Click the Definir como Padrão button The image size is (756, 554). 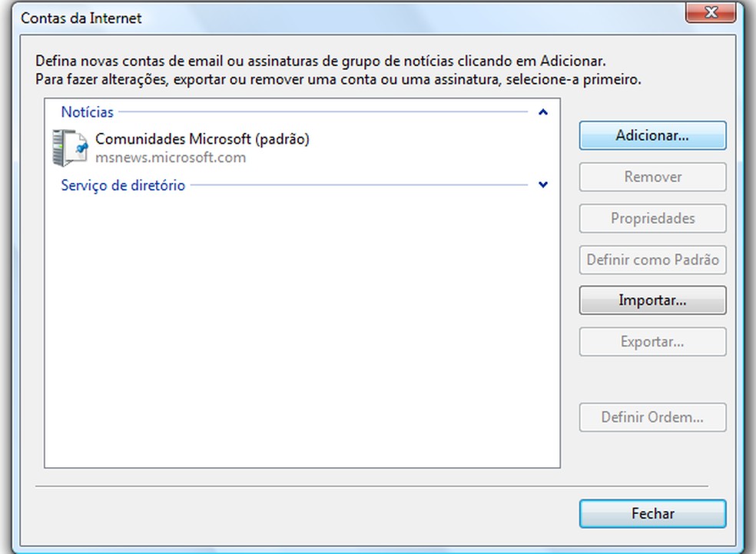coord(652,260)
